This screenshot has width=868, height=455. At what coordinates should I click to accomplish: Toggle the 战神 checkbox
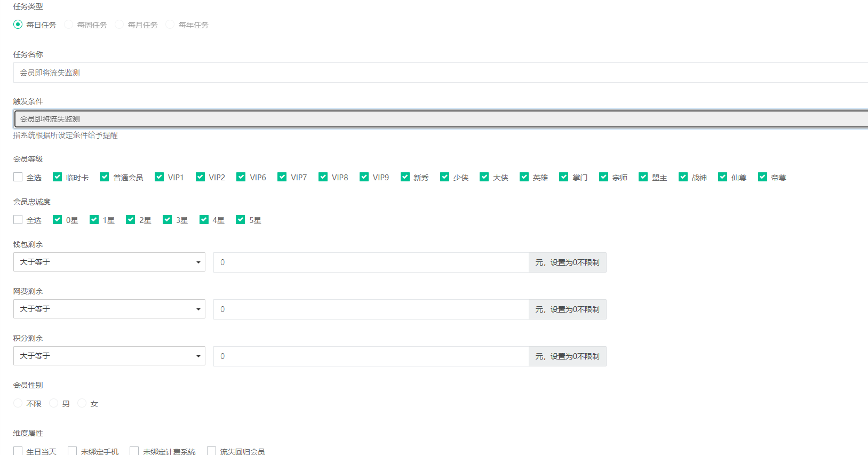(683, 177)
